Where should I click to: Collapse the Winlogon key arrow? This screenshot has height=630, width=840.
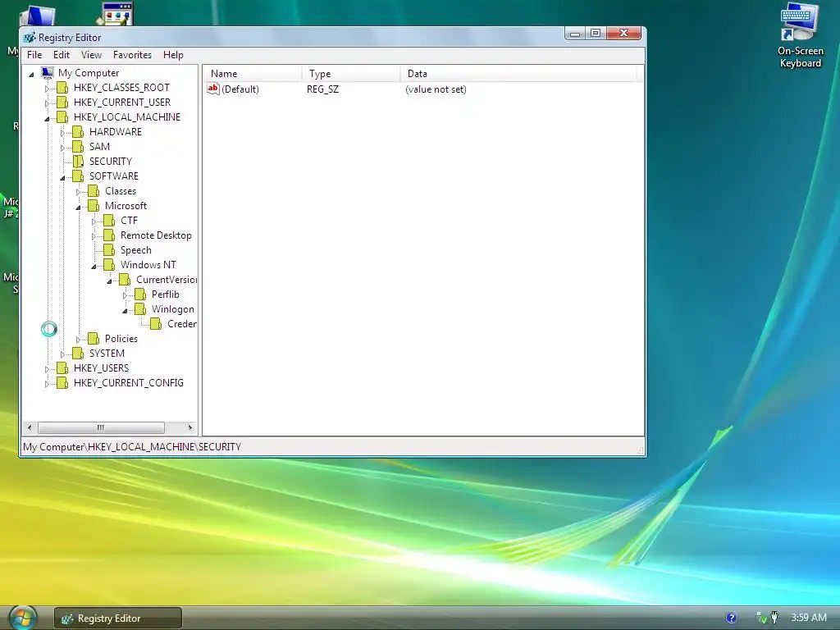(125, 310)
